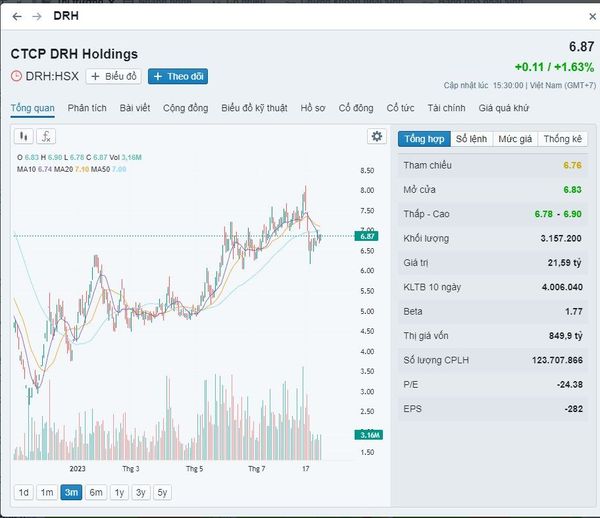Viewport: 600px width, 518px height.
Task: Click the MA10 indicator legend
Action: coord(34,169)
